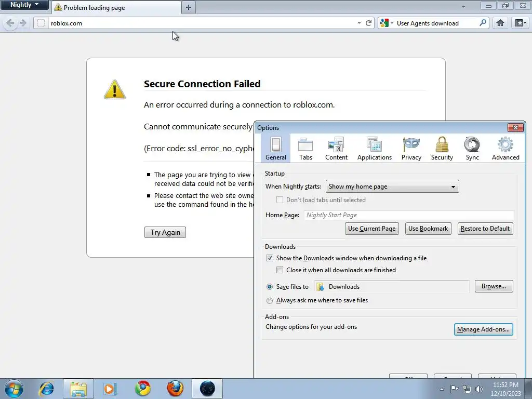The image size is (532, 399).
Task: Click Manage Add-ons button
Action: point(483,329)
